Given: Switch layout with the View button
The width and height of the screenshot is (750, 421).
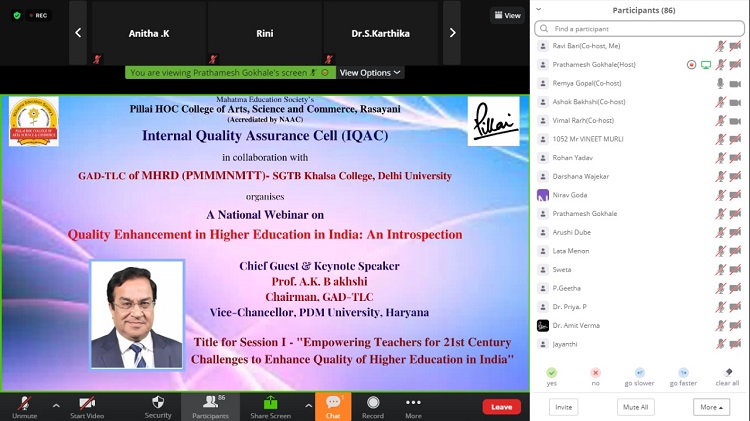Looking at the screenshot, I should [x=507, y=16].
